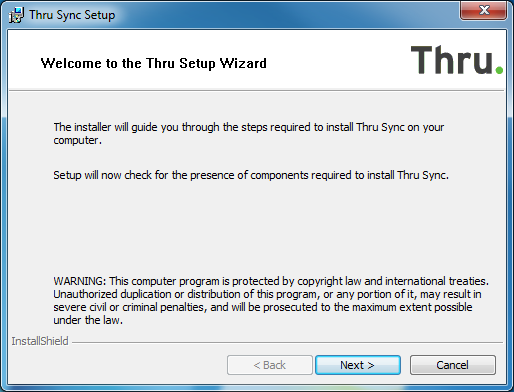This screenshot has width=514, height=392.
Task: Click the Unauthorized duplication text line
Action: click(267, 294)
